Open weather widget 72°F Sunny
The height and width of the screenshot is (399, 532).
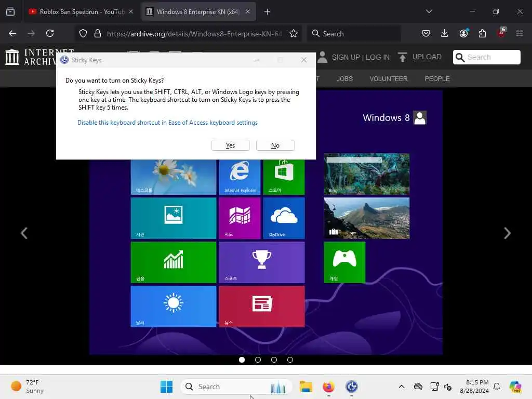(28, 387)
